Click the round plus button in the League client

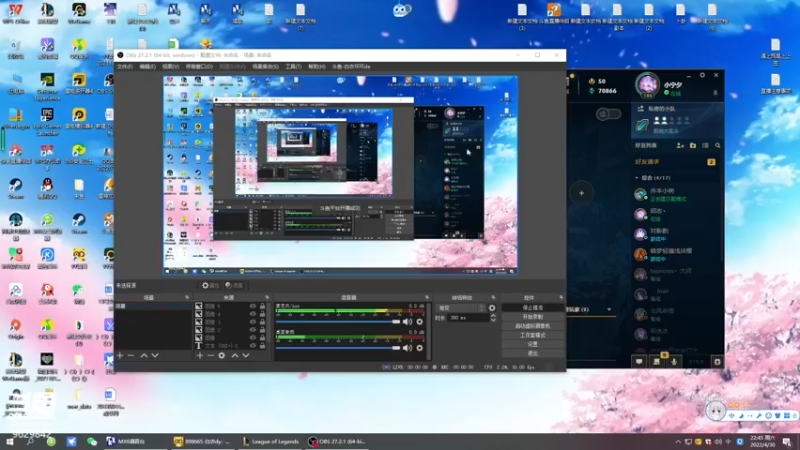click(581, 193)
